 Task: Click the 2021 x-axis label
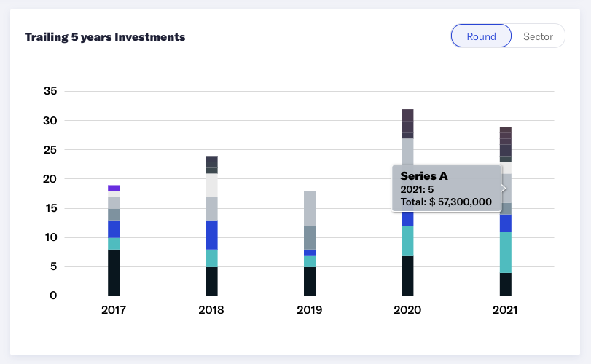(x=505, y=310)
